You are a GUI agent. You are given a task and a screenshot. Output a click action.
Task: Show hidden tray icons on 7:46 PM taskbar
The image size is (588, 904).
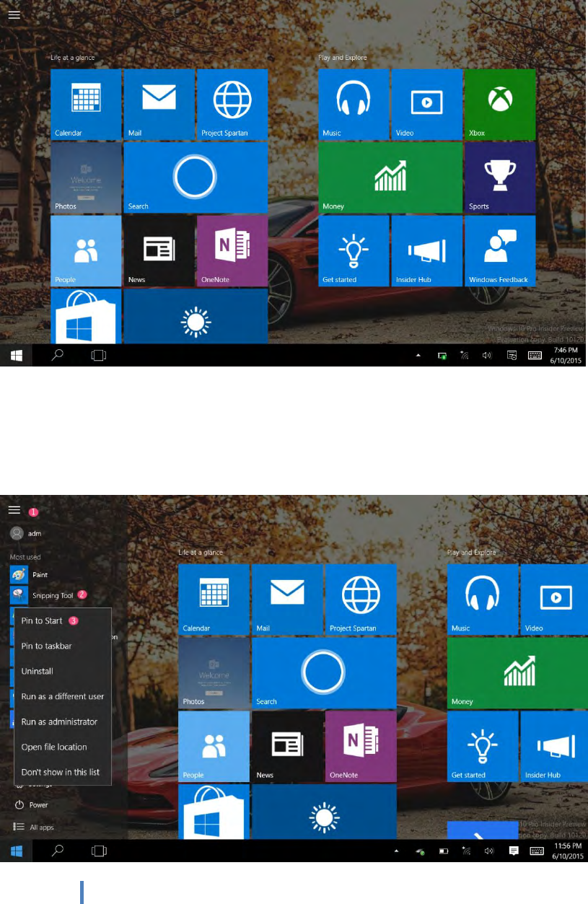[x=420, y=355]
